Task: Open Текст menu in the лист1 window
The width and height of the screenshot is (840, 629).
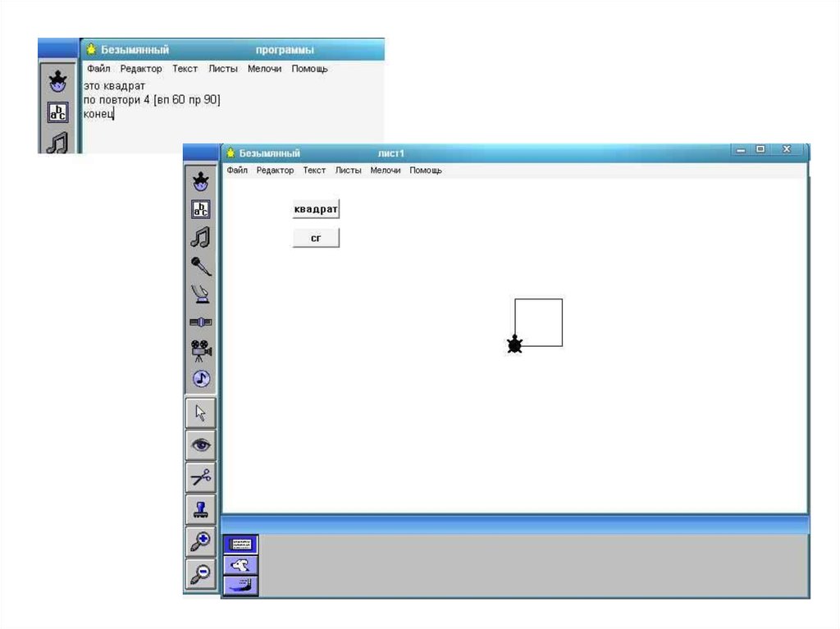Action: (x=314, y=171)
